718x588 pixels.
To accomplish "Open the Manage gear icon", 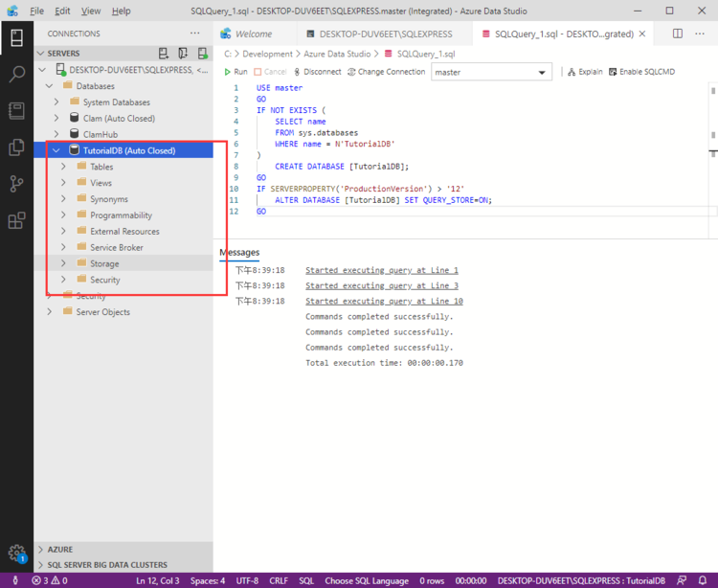I will [16, 554].
